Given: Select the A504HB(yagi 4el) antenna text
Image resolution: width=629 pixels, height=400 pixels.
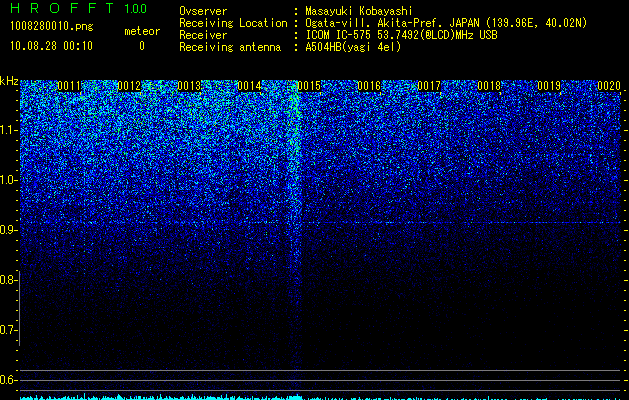Looking at the screenshot, I should (353, 47).
